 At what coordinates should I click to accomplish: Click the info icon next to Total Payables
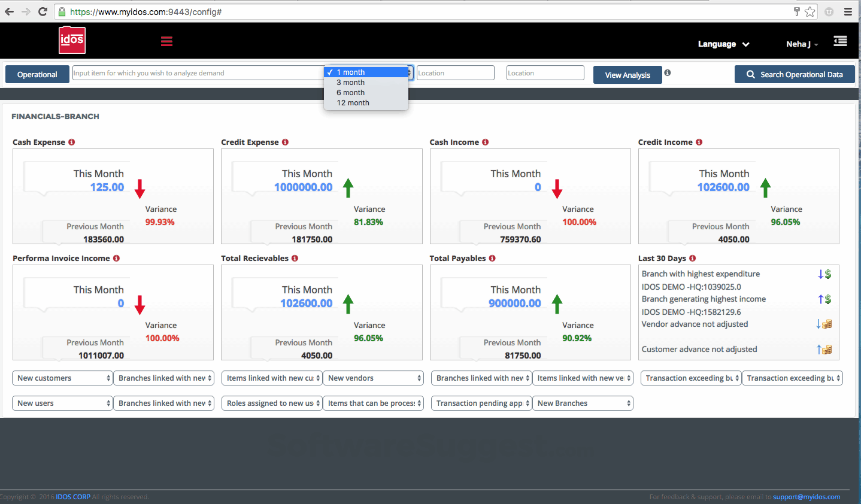pyautogui.click(x=492, y=258)
